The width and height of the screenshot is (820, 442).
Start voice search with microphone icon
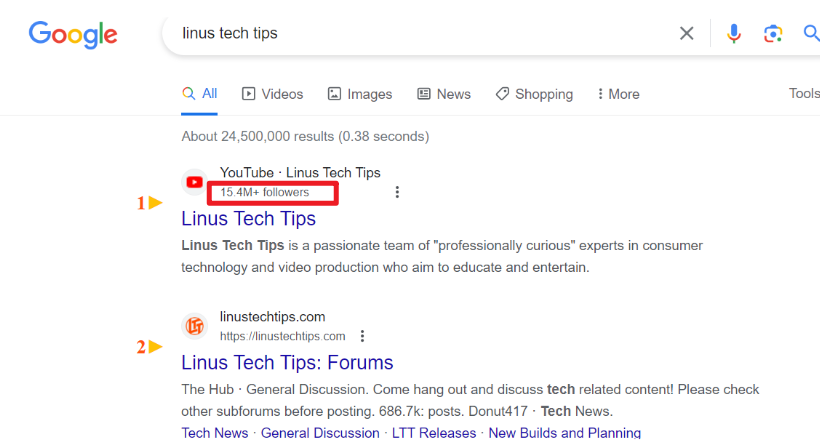(x=734, y=34)
